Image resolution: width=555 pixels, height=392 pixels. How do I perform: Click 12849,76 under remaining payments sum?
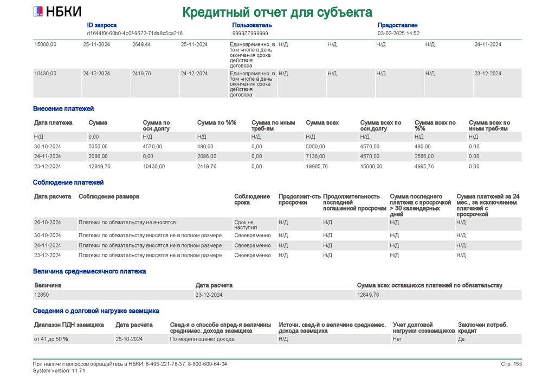(368, 295)
